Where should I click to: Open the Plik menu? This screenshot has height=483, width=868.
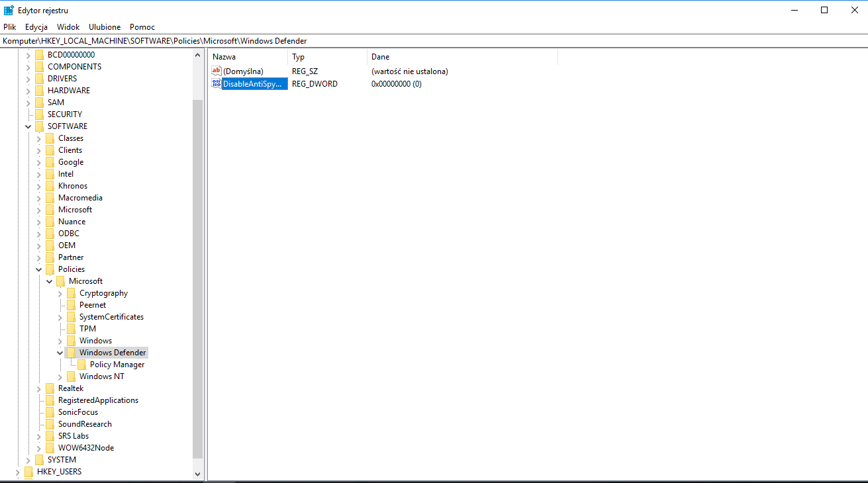9,27
